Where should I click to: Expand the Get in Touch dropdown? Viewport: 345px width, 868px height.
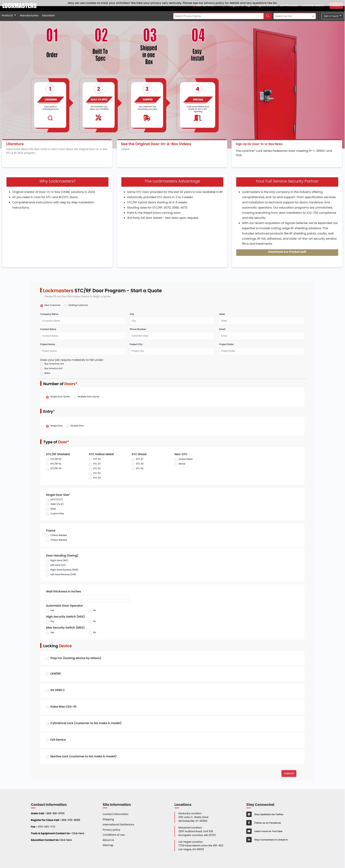(333, 16)
